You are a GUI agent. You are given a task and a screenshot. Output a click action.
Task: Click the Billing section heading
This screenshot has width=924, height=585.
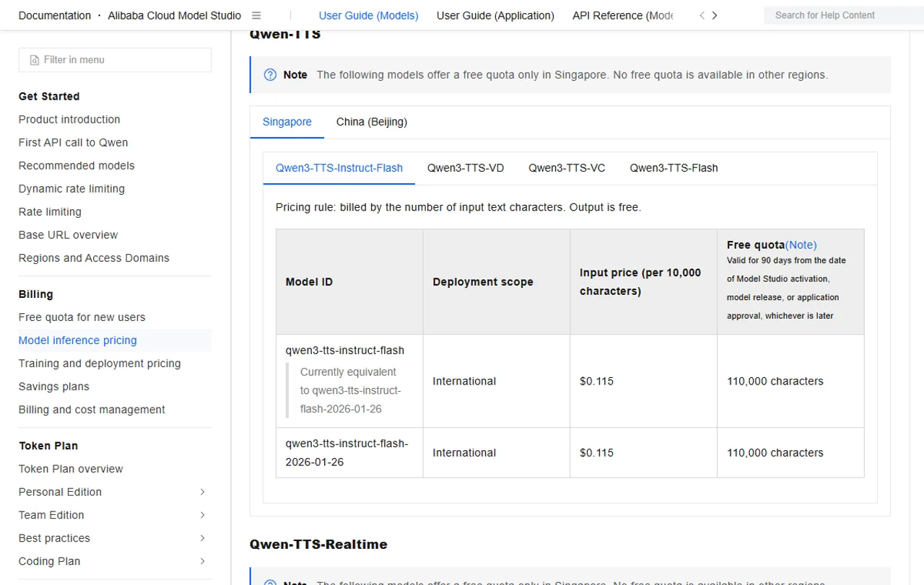click(x=36, y=294)
